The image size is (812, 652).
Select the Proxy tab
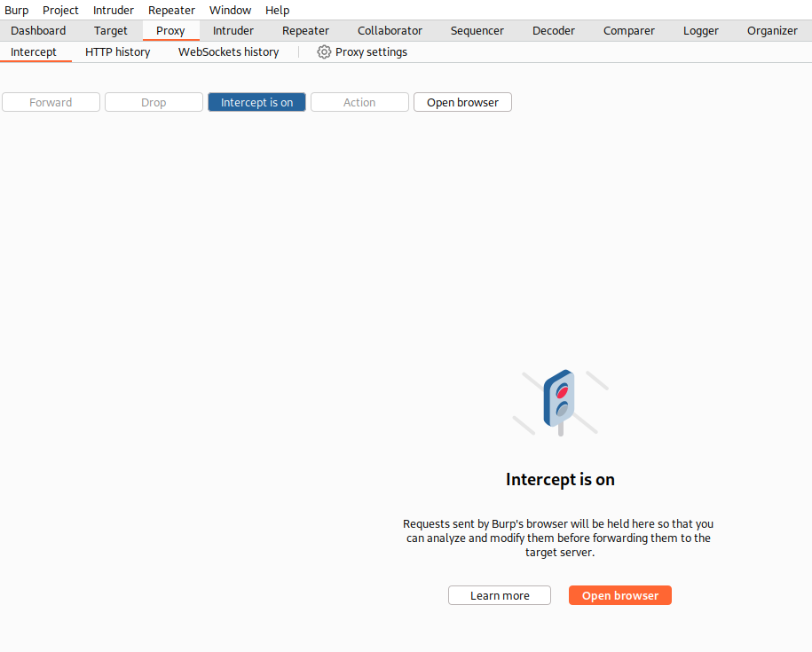(171, 31)
